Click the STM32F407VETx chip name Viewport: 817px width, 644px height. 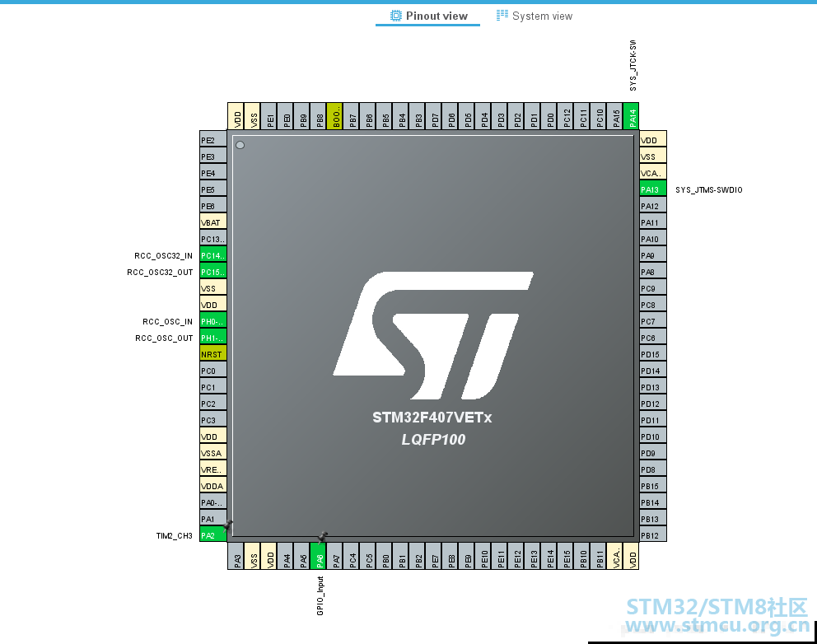click(432, 418)
